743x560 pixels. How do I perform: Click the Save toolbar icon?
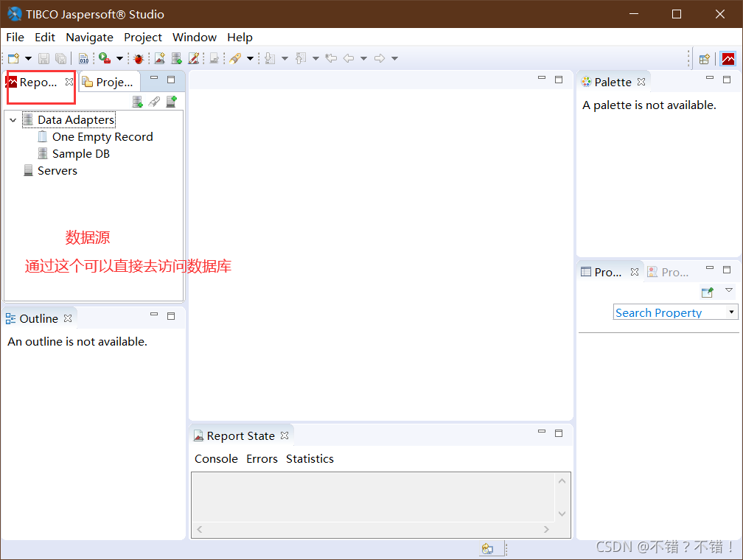43,58
